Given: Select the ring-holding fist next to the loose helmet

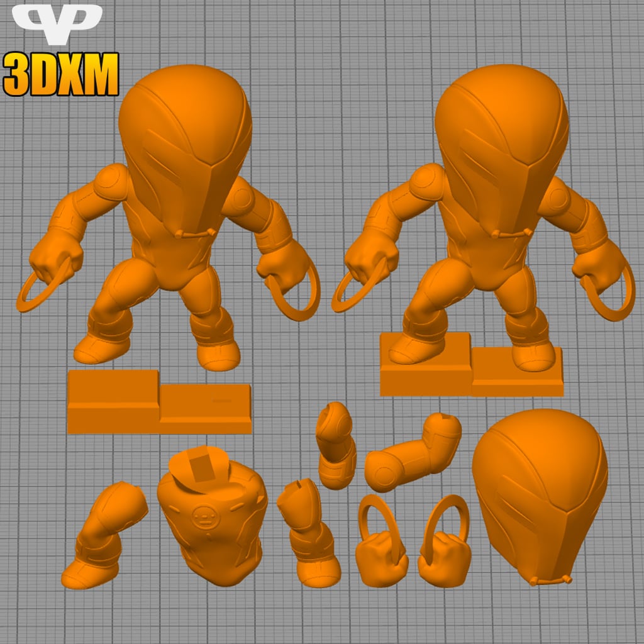Looking at the screenshot, I should tap(445, 540).
